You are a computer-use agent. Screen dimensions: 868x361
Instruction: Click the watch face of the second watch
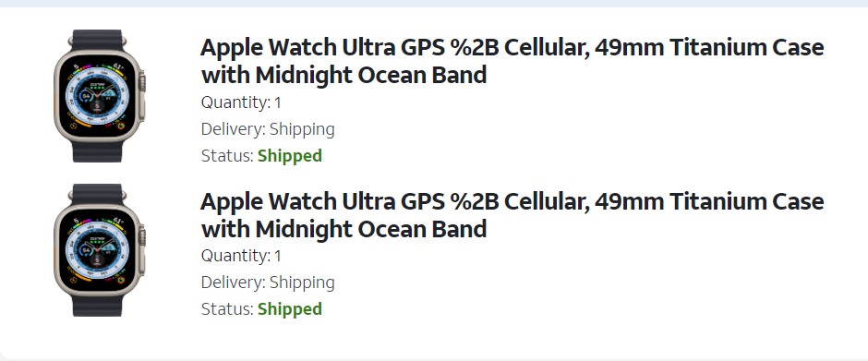(98, 250)
